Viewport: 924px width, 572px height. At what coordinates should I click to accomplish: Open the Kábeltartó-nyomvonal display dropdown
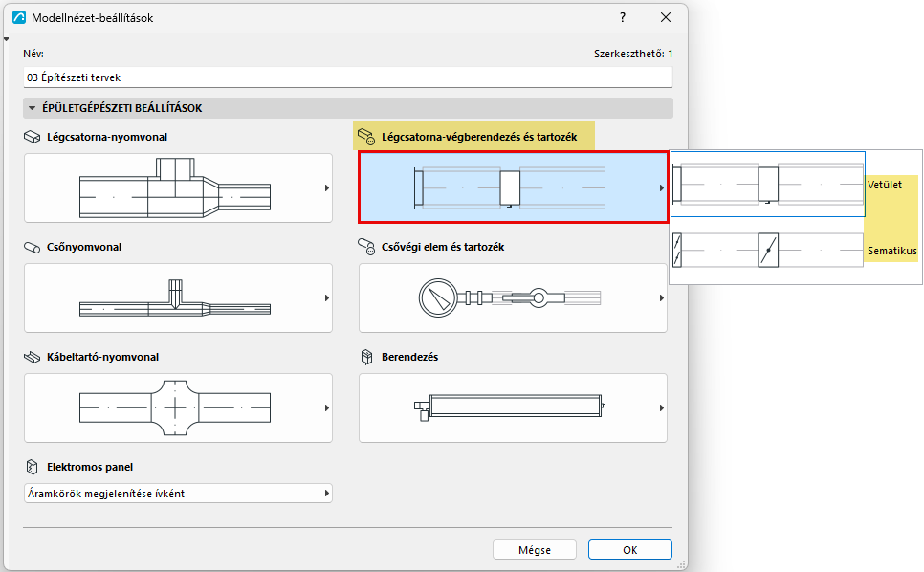coord(178,407)
